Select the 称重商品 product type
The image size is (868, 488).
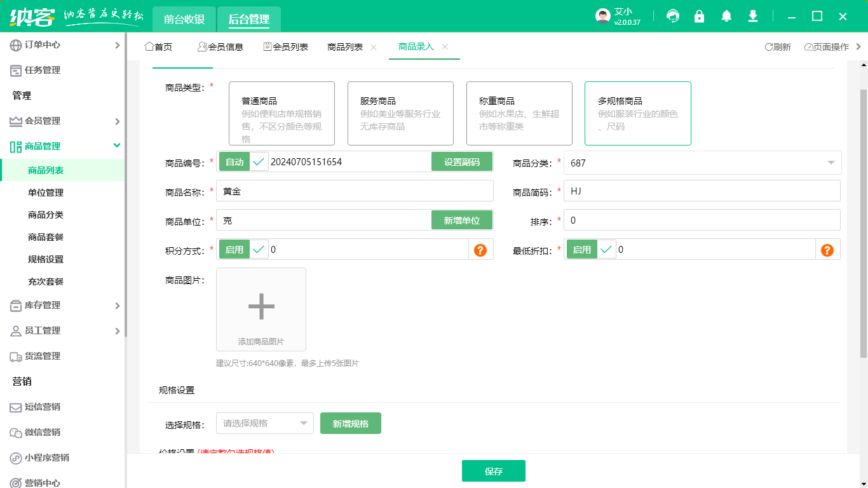[x=519, y=113]
